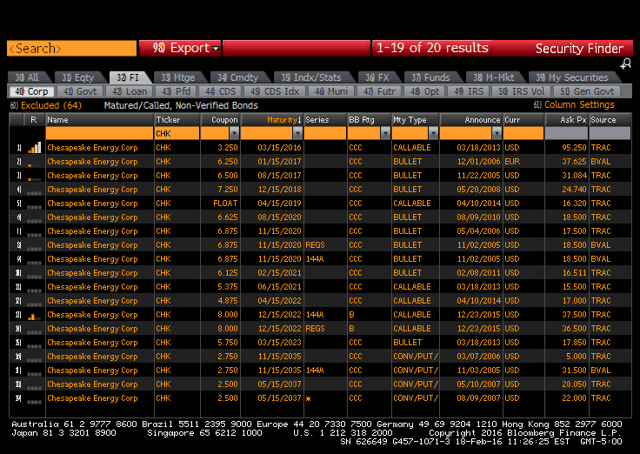Open Column Settings
The width and height of the screenshot is (640, 454).
574,105
